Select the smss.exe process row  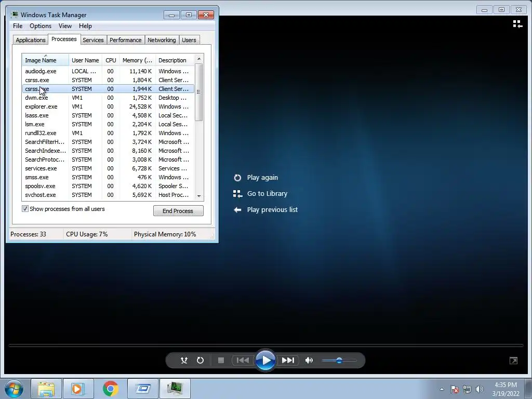click(108, 177)
